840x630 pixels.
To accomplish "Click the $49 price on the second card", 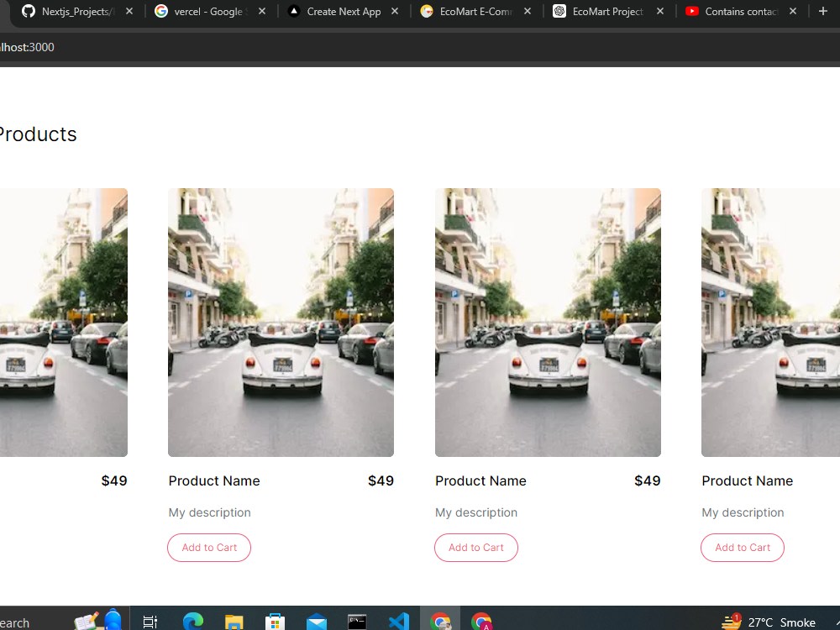I will point(381,481).
